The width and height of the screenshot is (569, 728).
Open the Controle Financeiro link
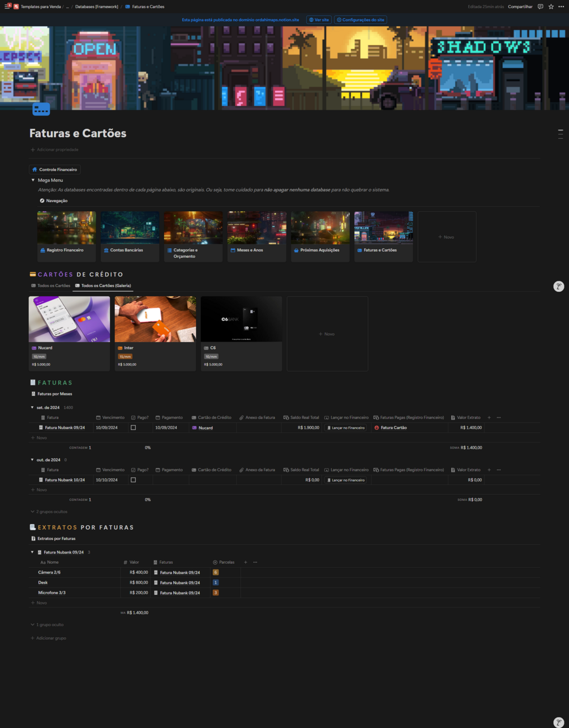tap(55, 169)
